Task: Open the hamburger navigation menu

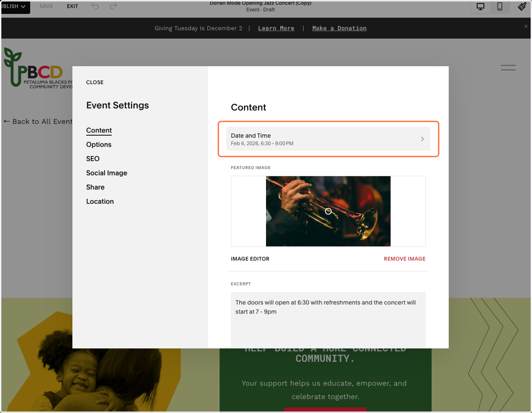Action: click(508, 68)
